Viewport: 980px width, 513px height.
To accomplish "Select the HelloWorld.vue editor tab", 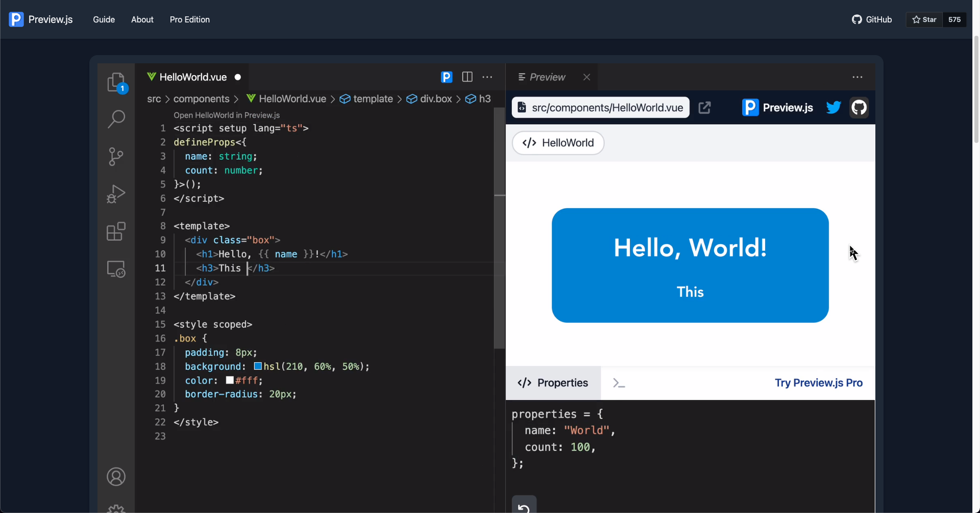I will 192,77.
